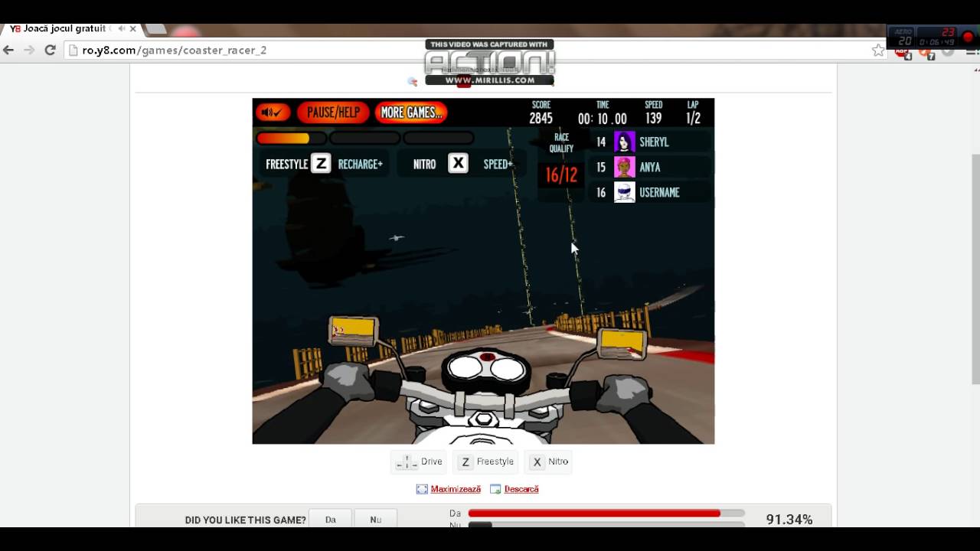Click the red recording indicator dot
The width and height of the screenshot is (980, 551).
968,37
